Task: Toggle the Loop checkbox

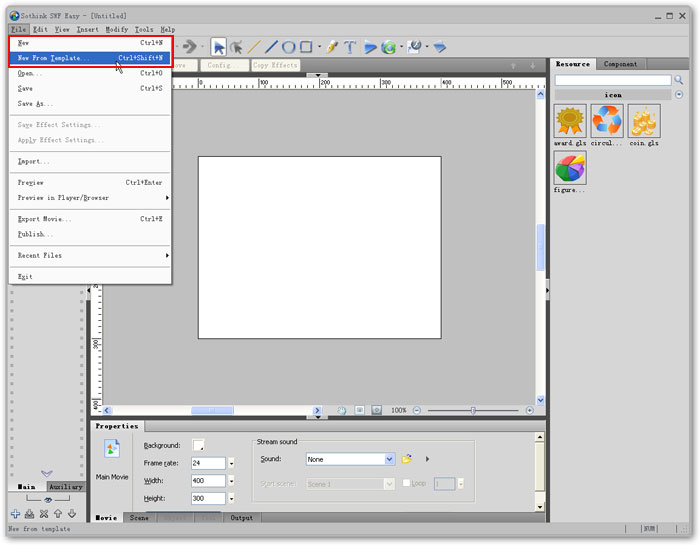Action: (x=406, y=483)
